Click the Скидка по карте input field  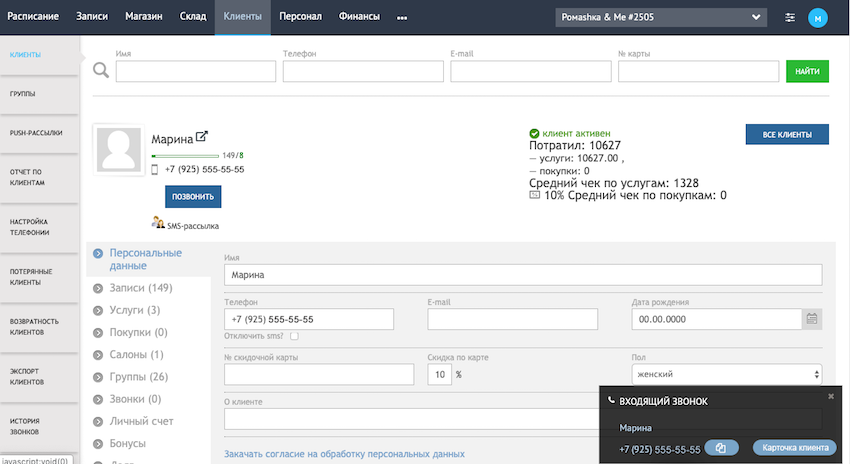(439, 374)
